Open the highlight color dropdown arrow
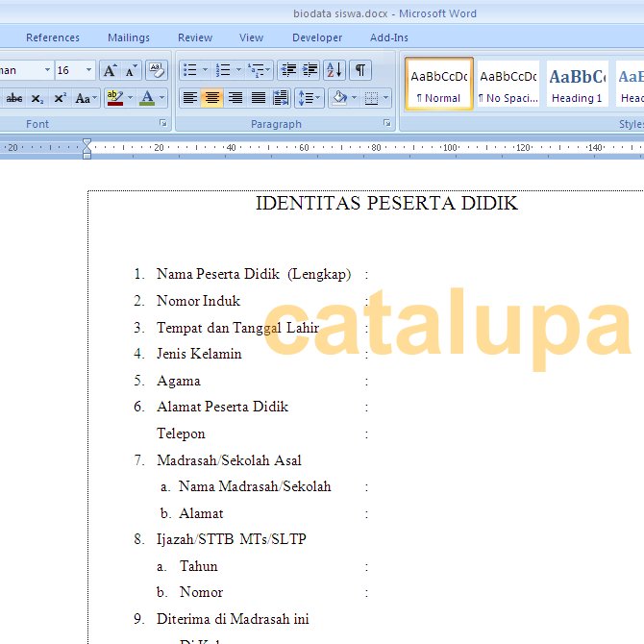Screen dimensions: 644x644 point(130,98)
